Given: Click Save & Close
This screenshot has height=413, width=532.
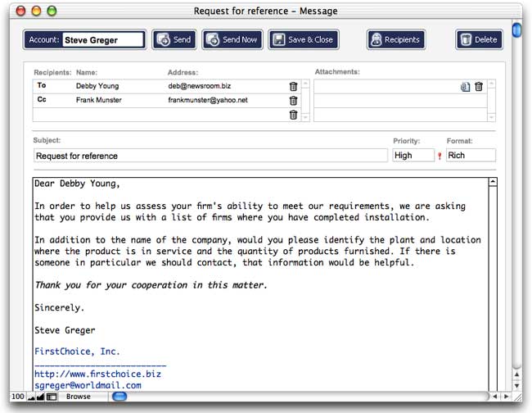Looking at the screenshot, I should [x=304, y=39].
